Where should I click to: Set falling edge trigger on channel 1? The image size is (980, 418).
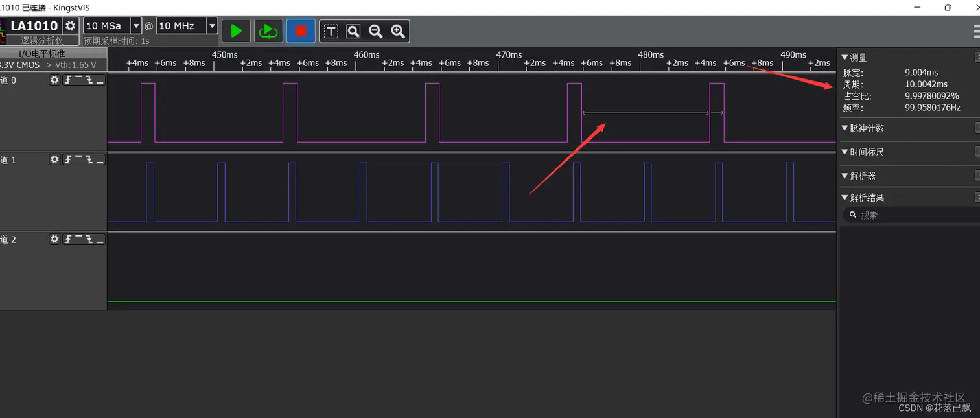89,159
